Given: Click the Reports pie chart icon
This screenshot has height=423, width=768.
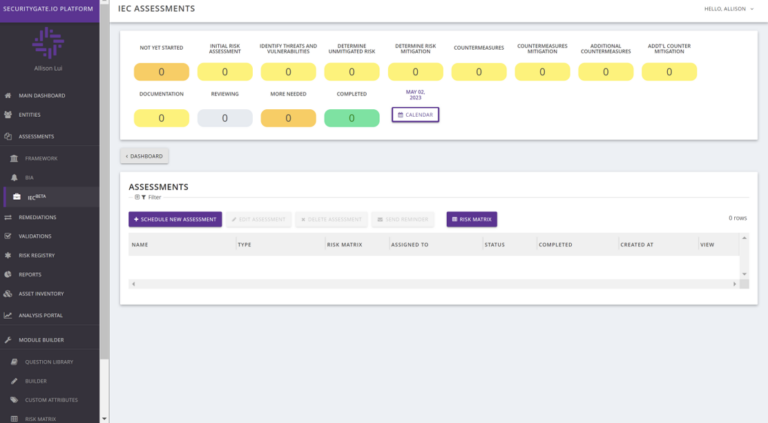Looking at the screenshot, I should (8, 274).
